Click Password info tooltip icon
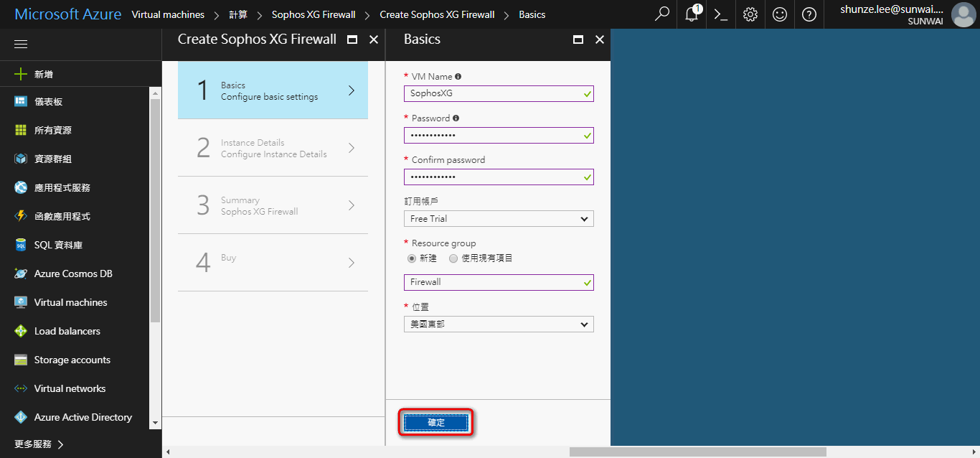980x458 pixels. pyautogui.click(x=456, y=118)
